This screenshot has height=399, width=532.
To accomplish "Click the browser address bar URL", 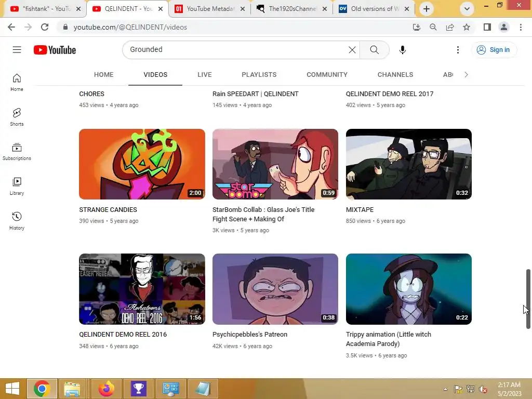I will point(130,27).
